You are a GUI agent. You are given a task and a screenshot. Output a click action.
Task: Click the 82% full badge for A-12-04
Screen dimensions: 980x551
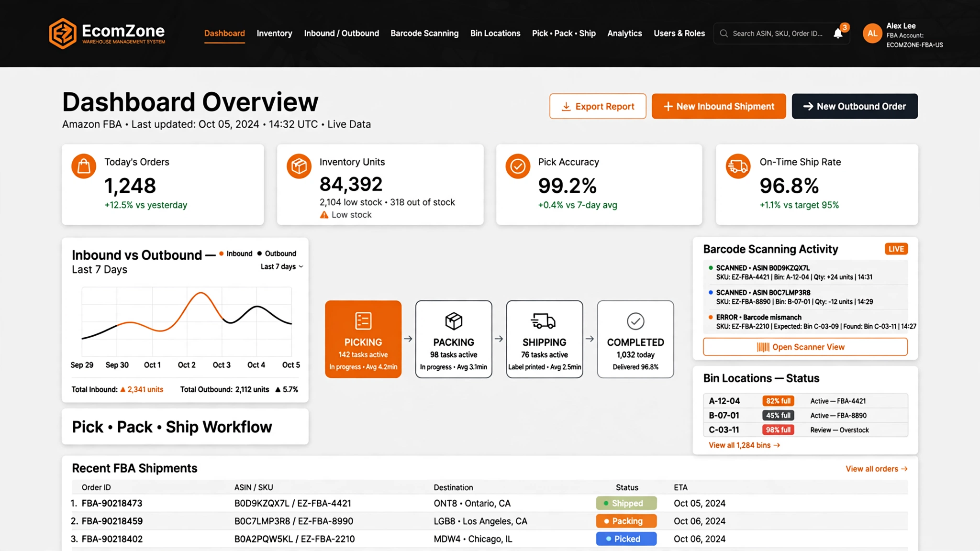pyautogui.click(x=778, y=401)
